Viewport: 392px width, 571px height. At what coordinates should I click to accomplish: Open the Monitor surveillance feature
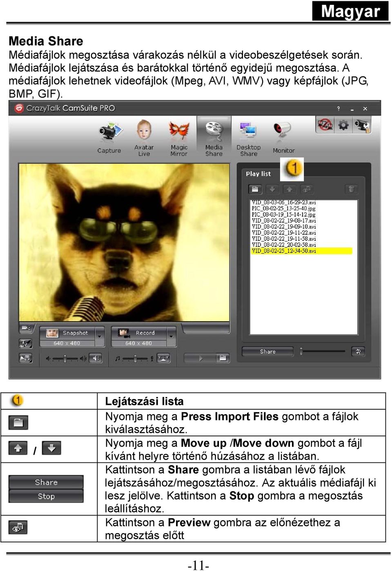[283, 138]
